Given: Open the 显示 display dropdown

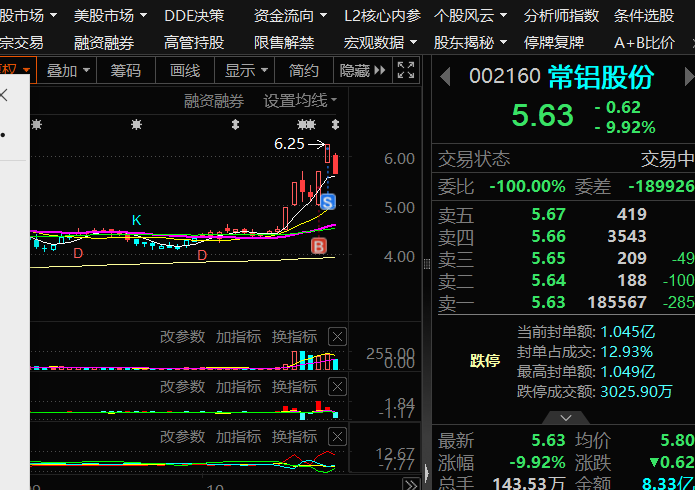Looking at the screenshot, I should (246, 71).
